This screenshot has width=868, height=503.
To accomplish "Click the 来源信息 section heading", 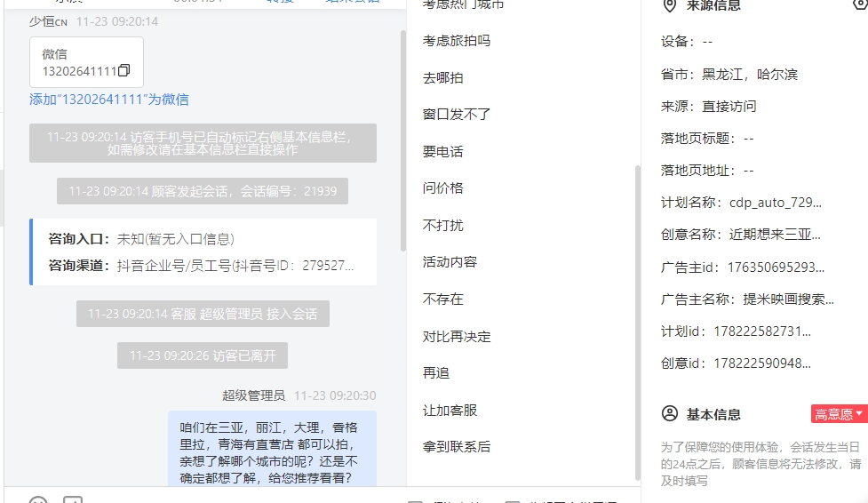I will pos(713,5).
